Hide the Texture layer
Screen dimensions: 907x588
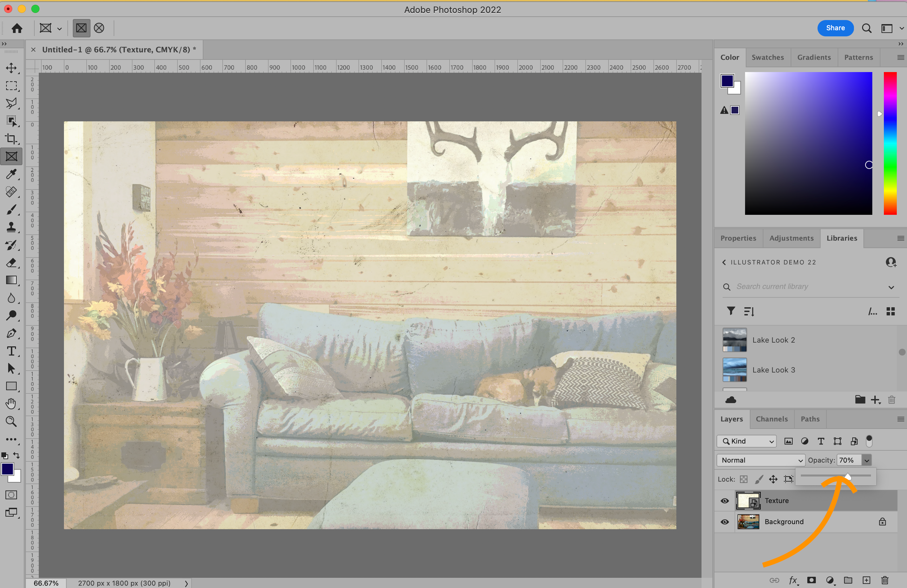(724, 501)
